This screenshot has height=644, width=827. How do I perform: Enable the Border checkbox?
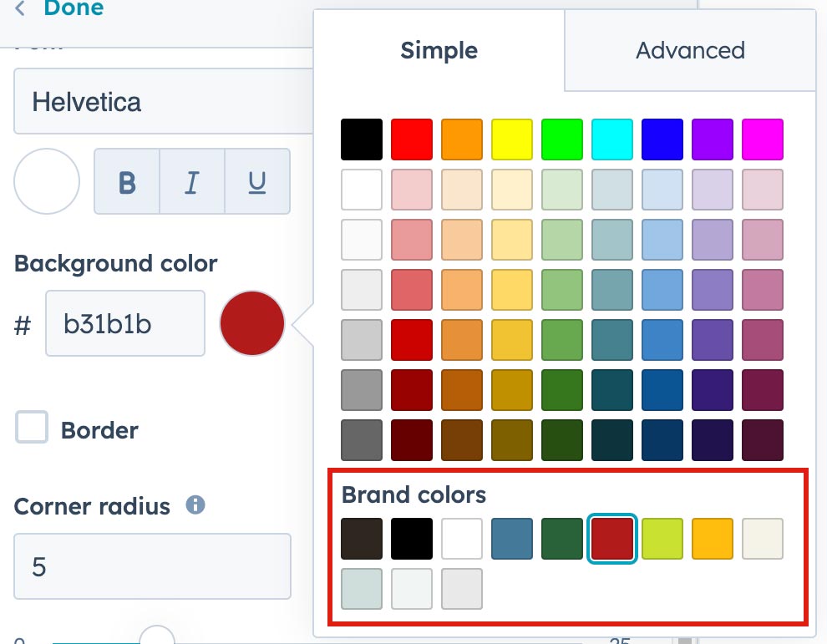tap(33, 428)
